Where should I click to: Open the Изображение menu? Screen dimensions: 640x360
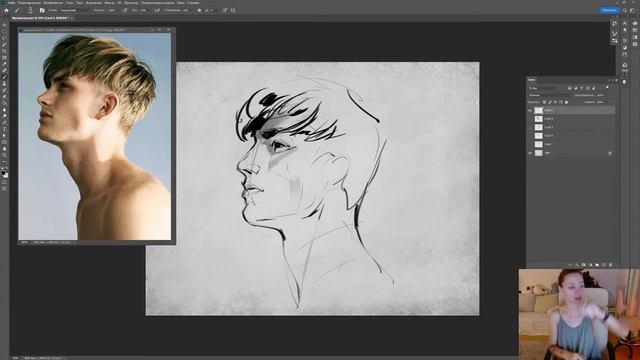(53, 3)
